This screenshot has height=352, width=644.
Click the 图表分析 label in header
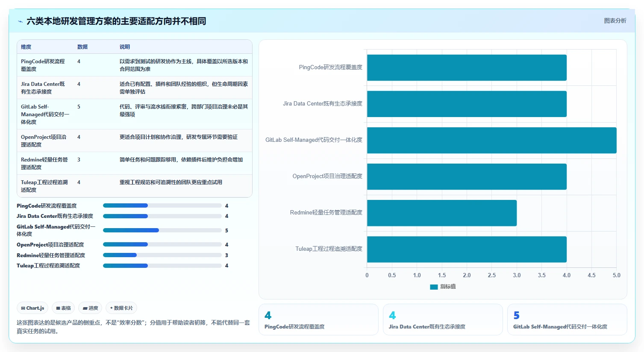pyautogui.click(x=615, y=21)
